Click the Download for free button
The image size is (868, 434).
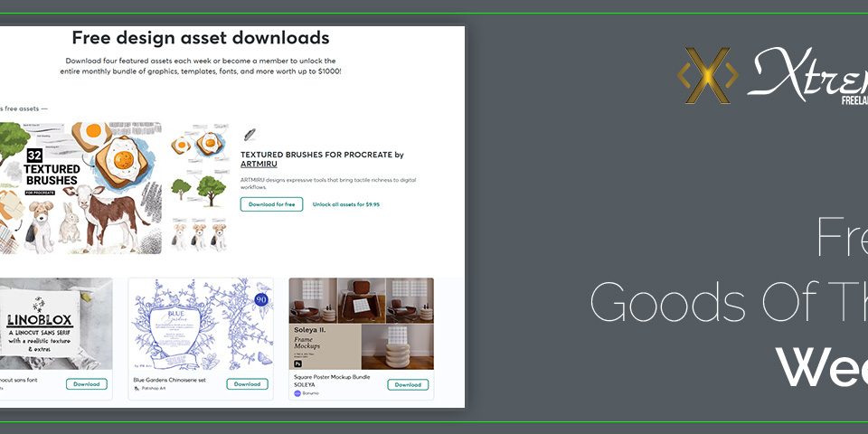click(271, 204)
